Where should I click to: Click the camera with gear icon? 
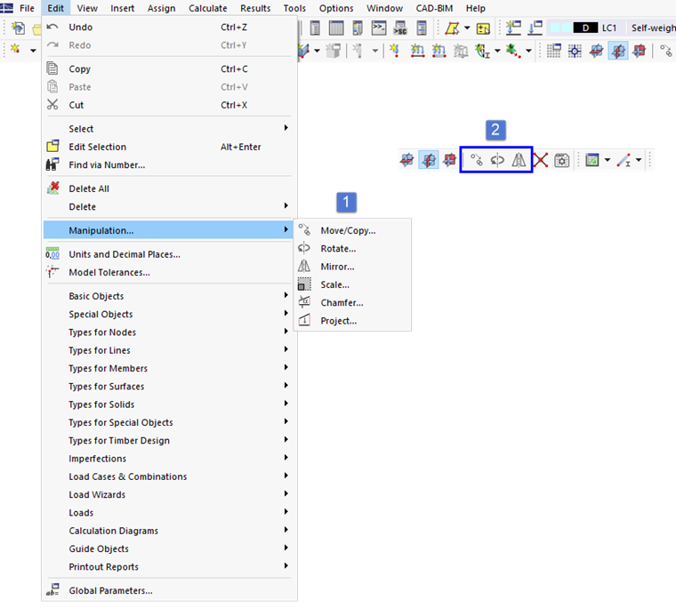(x=562, y=160)
